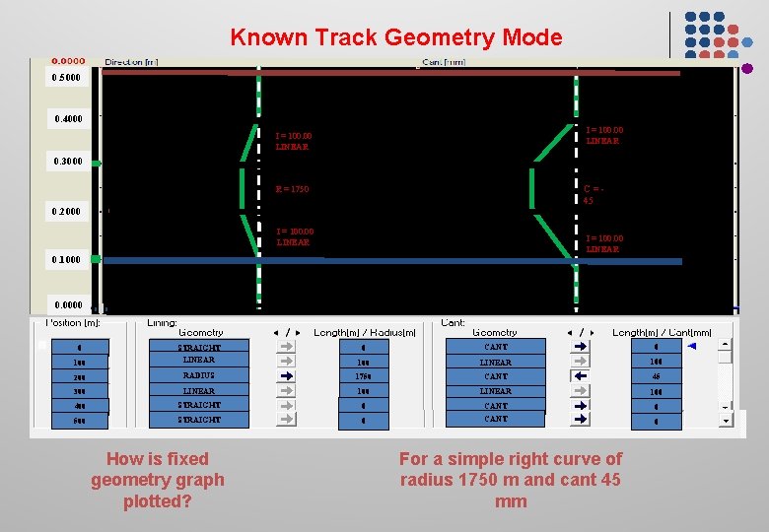Screen dimensions: 769x532
Task: Select Lining length field at position 100
Action: (364, 362)
